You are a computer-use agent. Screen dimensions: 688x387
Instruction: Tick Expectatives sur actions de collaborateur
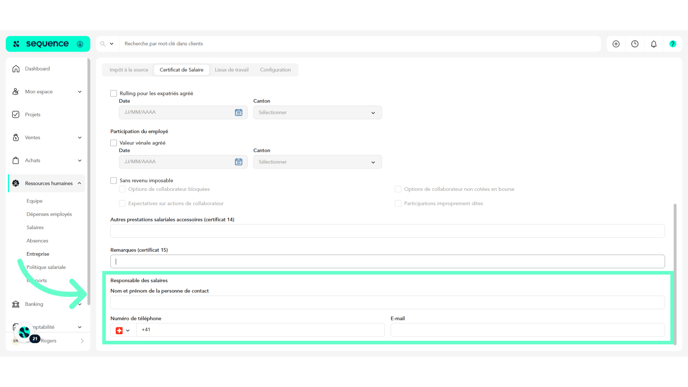point(122,203)
